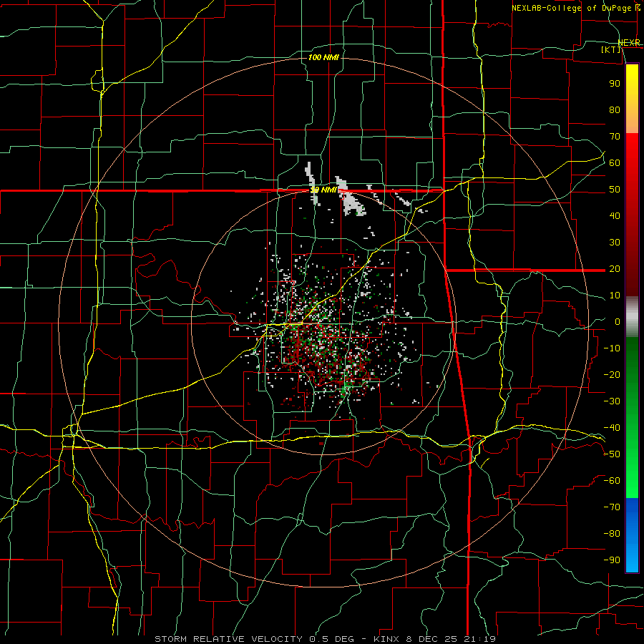Click the 0 value on the velocity scale

(x=618, y=321)
